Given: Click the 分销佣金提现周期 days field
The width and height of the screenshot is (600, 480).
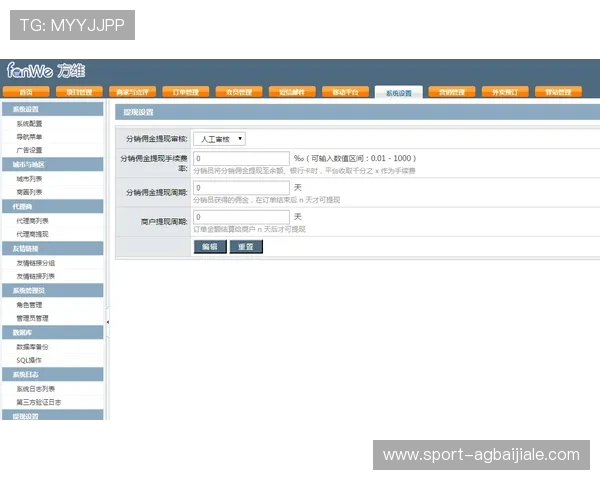Looking at the screenshot, I should click(241, 187).
